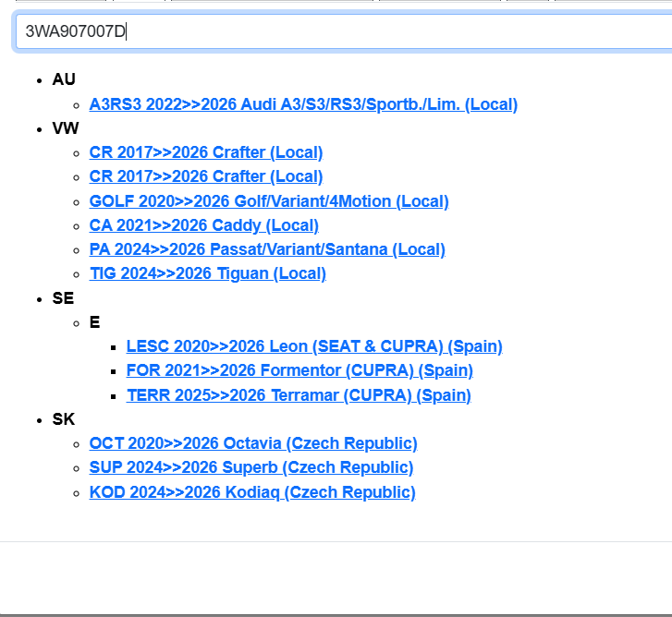Select OCT 2020>>2026 Octavia link
The image size is (672, 617).
pyautogui.click(x=253, y=443)
